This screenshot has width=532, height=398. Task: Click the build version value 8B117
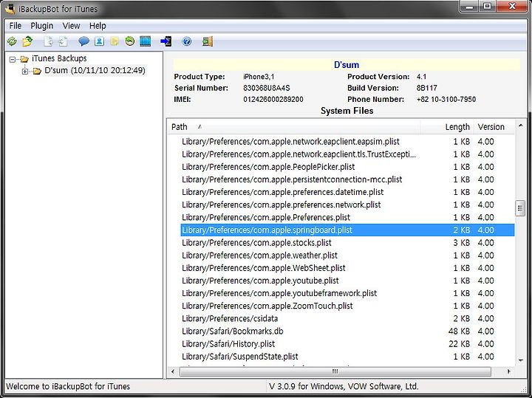pos(427,88)
